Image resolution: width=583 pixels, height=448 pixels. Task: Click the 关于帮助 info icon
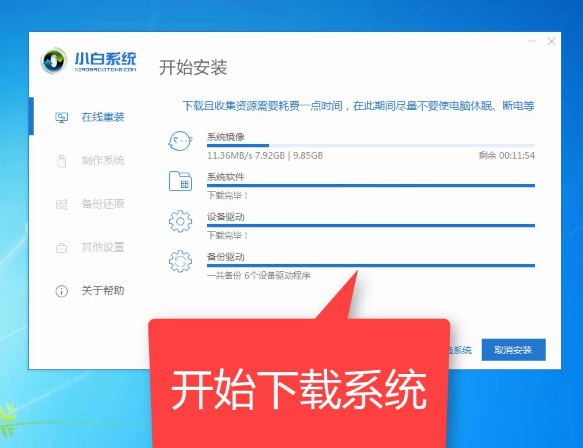(61, 291)
